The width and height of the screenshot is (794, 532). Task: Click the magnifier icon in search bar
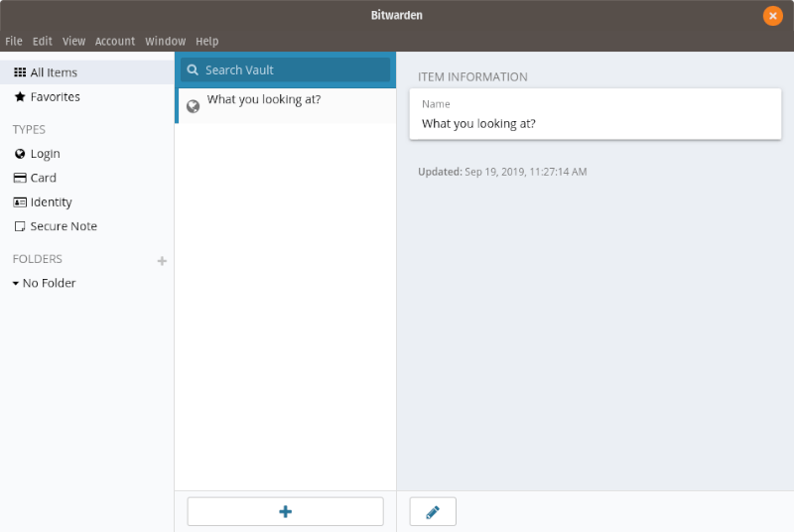pyautogui.click(x=194, y=70)
